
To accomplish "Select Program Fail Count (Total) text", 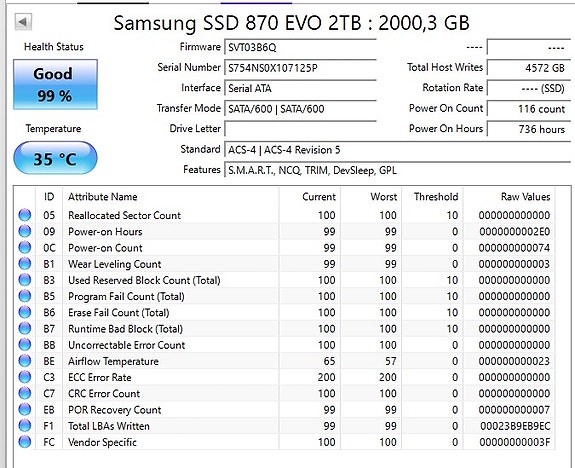I will [x=126, y=296].
